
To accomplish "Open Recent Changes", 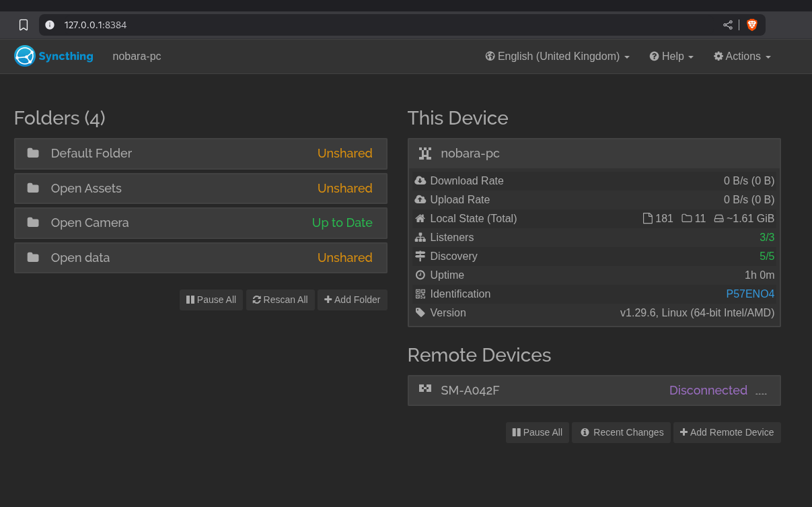I will pos(622,432).
